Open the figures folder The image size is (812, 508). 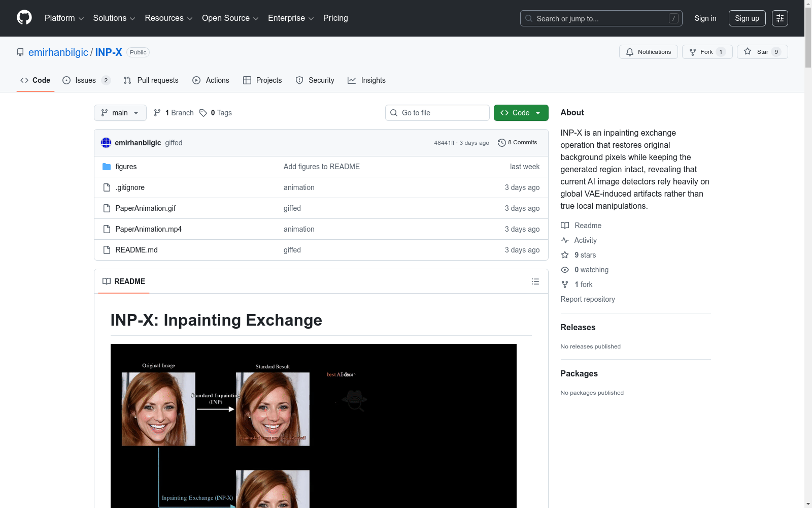pyautogui.click(x=126, y=167)
